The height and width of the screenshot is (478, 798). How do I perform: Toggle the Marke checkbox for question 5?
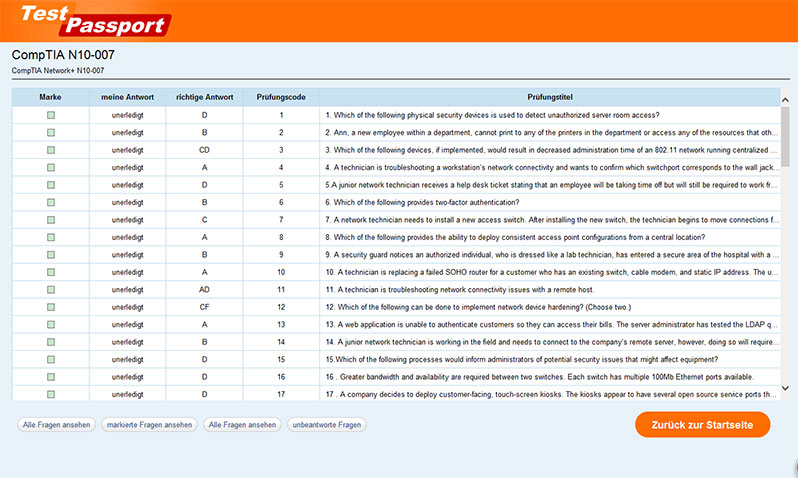[51, 185]
